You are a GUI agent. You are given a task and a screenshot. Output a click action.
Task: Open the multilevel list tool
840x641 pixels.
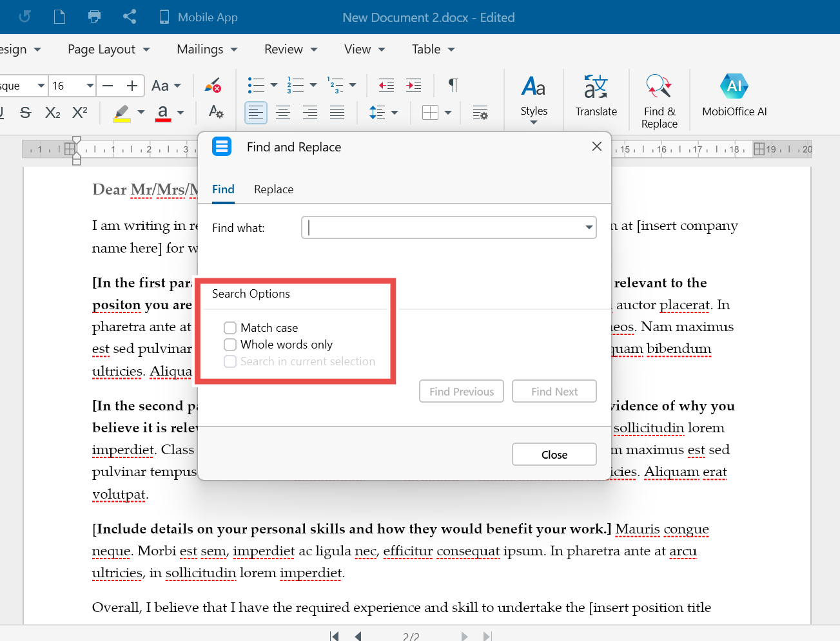click(x=335, y=85)
